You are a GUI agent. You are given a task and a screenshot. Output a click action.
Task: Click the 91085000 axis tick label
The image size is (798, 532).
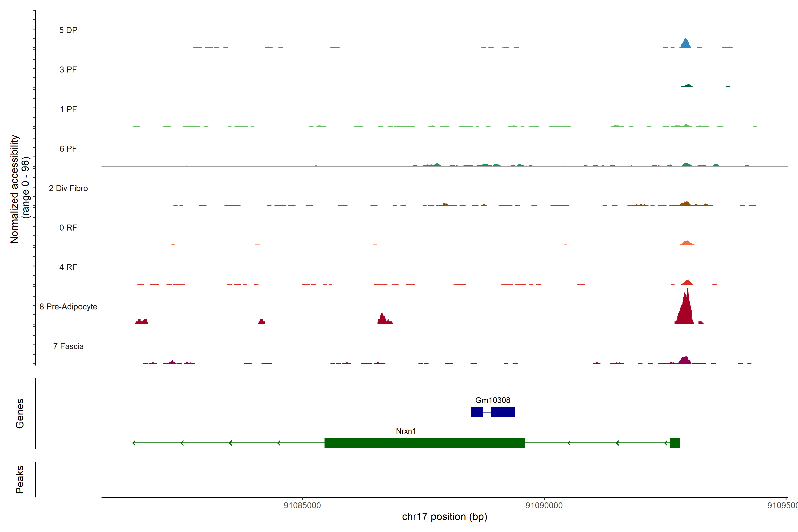coord(302,506)
